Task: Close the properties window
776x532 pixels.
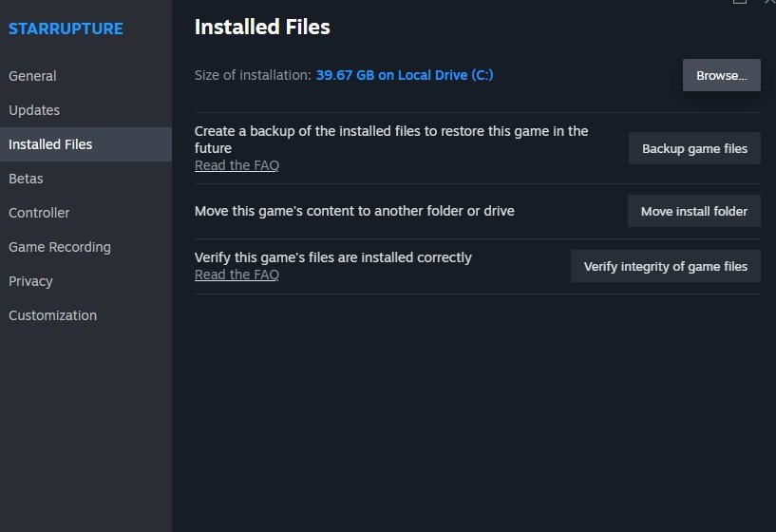Action: [x=769, y=2]
